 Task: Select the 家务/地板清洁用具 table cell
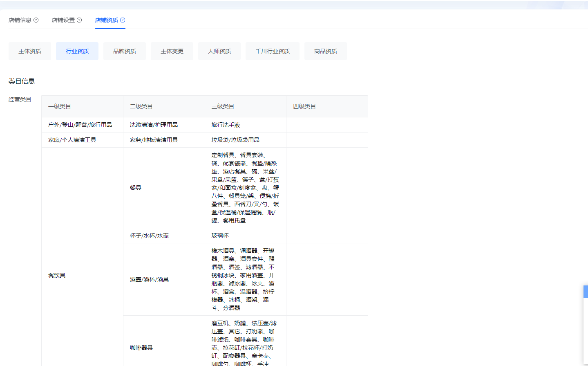tap(154, 140)
